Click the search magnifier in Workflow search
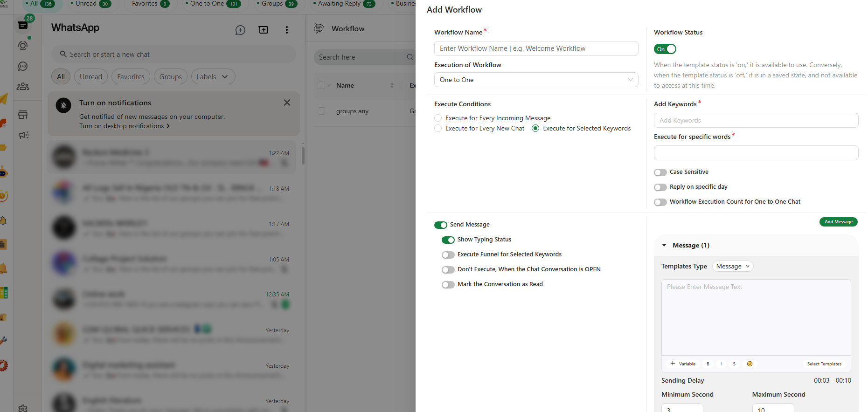The height and width of the screenshot is (412, 868). (410, 57)
